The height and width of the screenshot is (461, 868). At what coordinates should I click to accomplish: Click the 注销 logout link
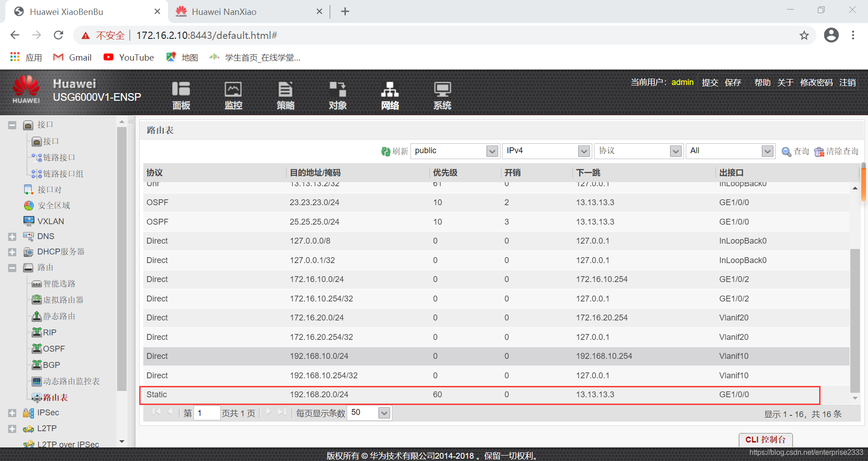[847, 82]
